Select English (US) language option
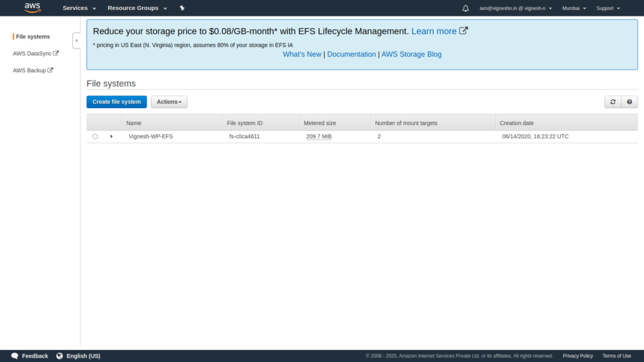Image resolution: width=644 pixels, height=362 pixels. [x=84, y=356]
